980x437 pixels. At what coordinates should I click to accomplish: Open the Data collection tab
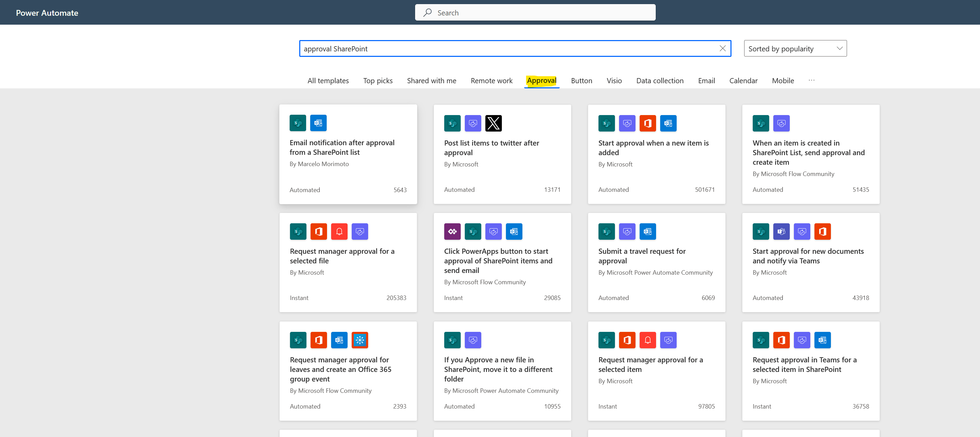point(660,80)
